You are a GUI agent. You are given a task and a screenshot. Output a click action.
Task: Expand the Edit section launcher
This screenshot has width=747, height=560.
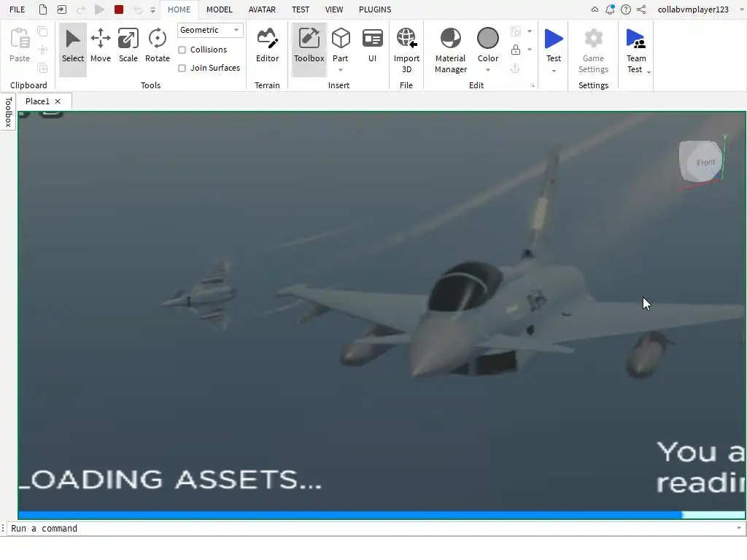click(x=533, y=86)
